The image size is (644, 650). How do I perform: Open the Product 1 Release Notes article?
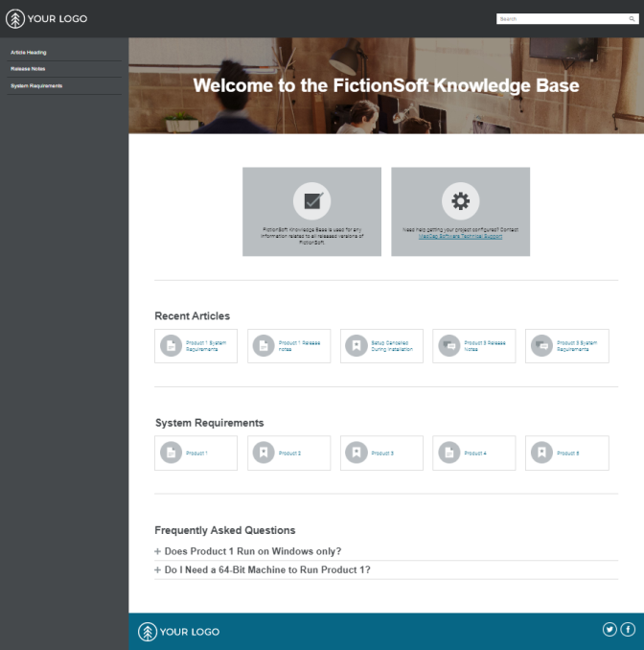point(299,346)
